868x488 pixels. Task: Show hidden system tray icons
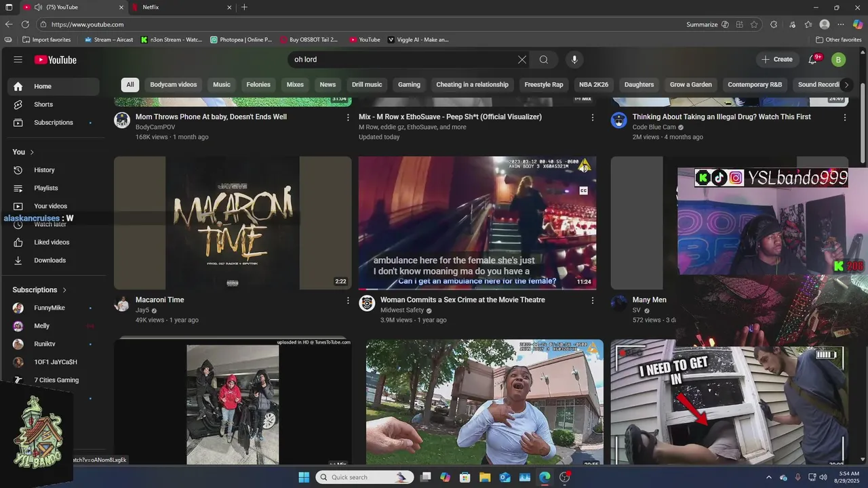(x=768, y=477)
